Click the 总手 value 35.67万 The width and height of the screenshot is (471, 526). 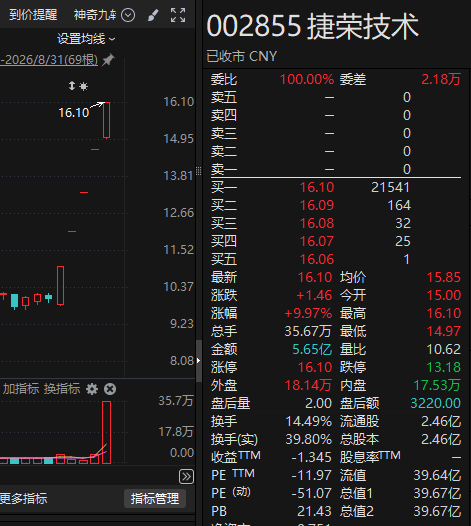pos(308,331)
